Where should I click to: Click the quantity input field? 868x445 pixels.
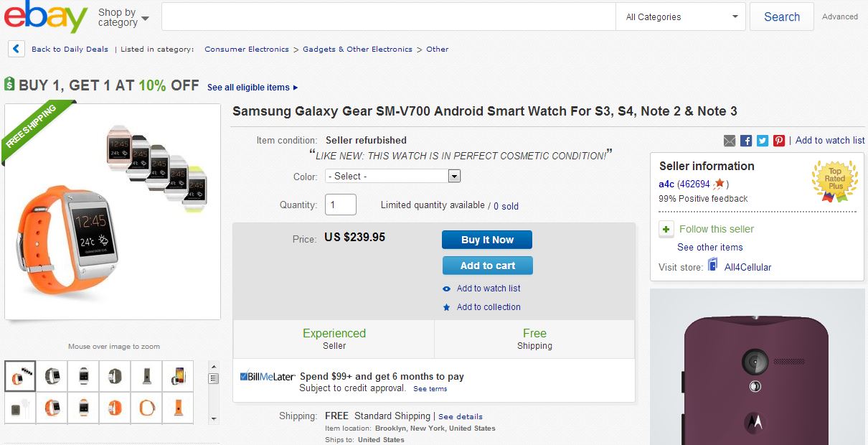click(341, 205)
